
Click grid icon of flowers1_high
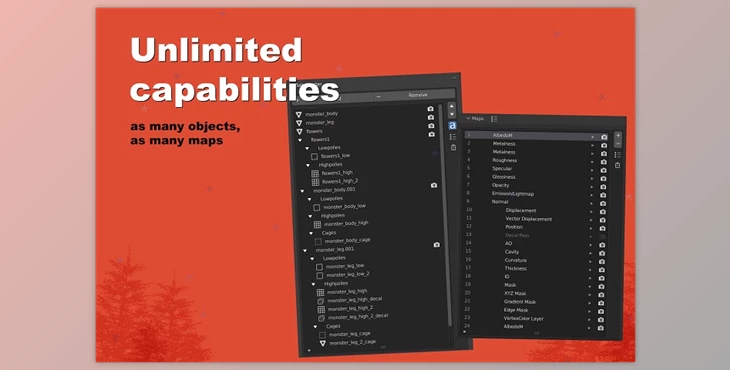315,174
